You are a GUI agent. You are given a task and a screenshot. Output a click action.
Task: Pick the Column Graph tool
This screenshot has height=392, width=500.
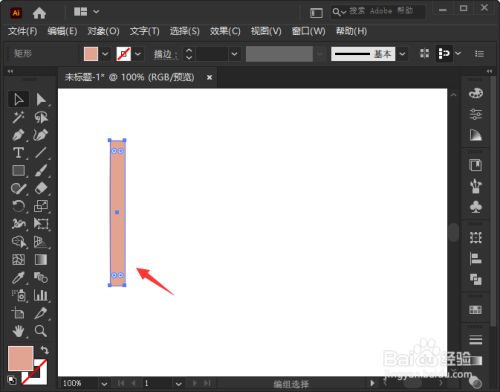coord(41,295)
